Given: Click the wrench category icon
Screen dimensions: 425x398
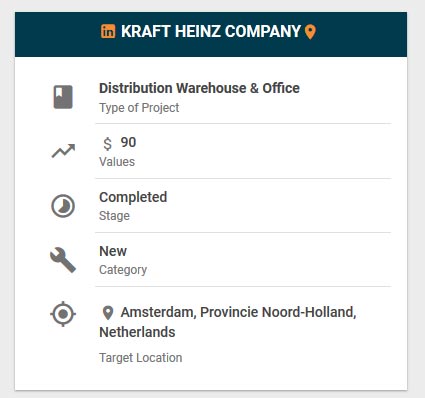Looking at the screenshot, I should point(63,260).
